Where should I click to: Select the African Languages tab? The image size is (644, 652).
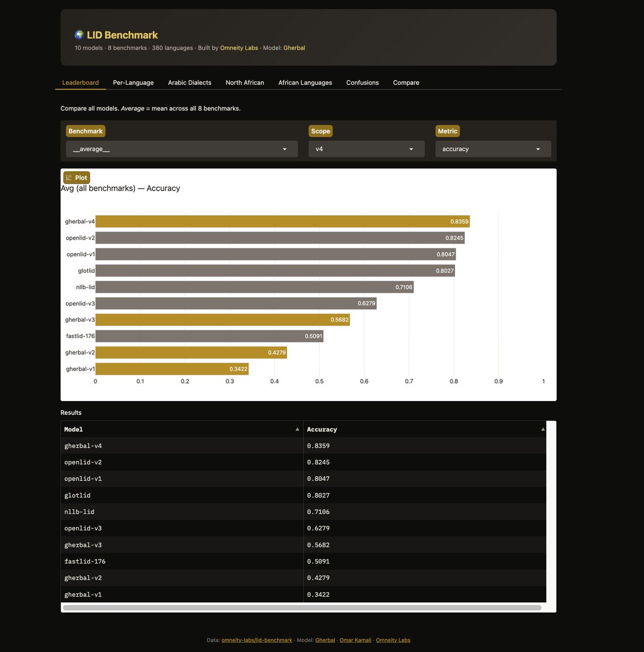305,83
